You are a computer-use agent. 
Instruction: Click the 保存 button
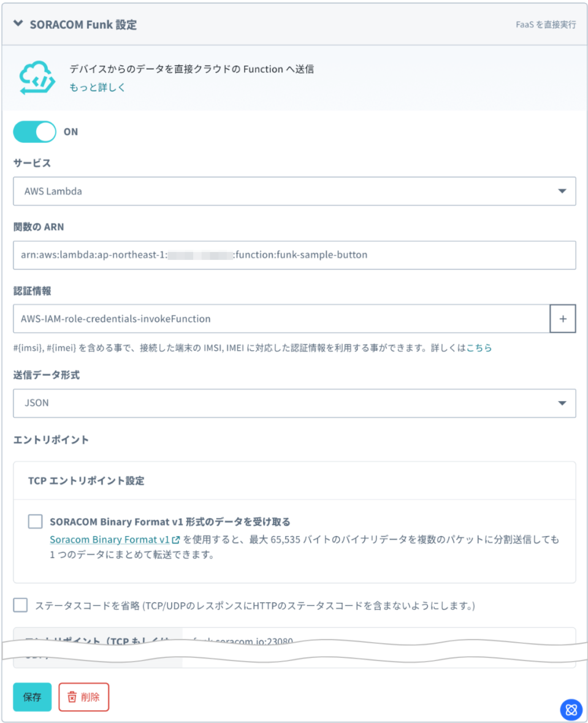32,697
